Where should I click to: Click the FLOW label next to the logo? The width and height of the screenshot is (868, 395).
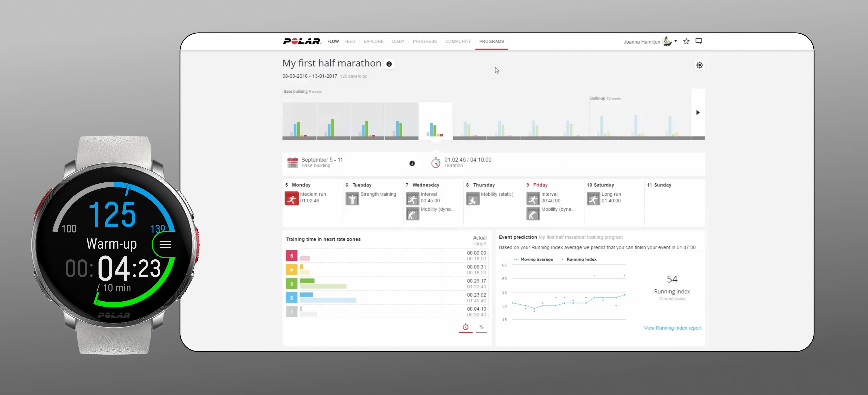pyautogui.click(x=333, y=41)
